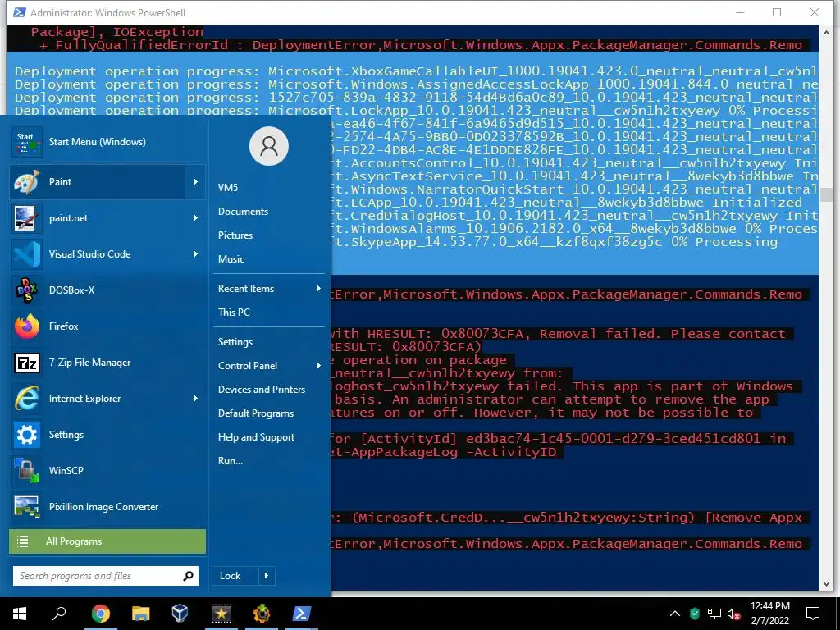
Task: Open All Programs list
Action: (107, 541)
